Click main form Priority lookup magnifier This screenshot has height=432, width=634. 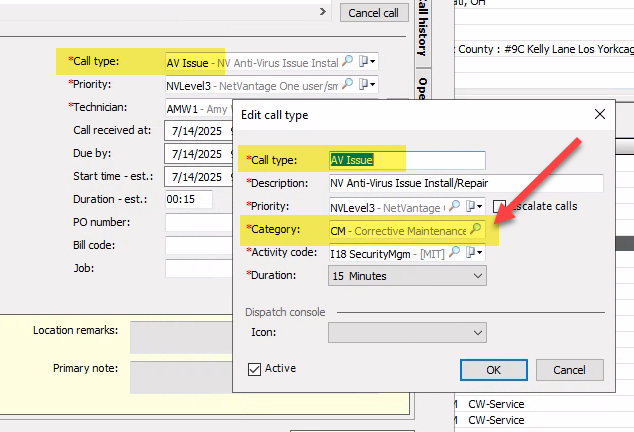(x=348, y=86)
